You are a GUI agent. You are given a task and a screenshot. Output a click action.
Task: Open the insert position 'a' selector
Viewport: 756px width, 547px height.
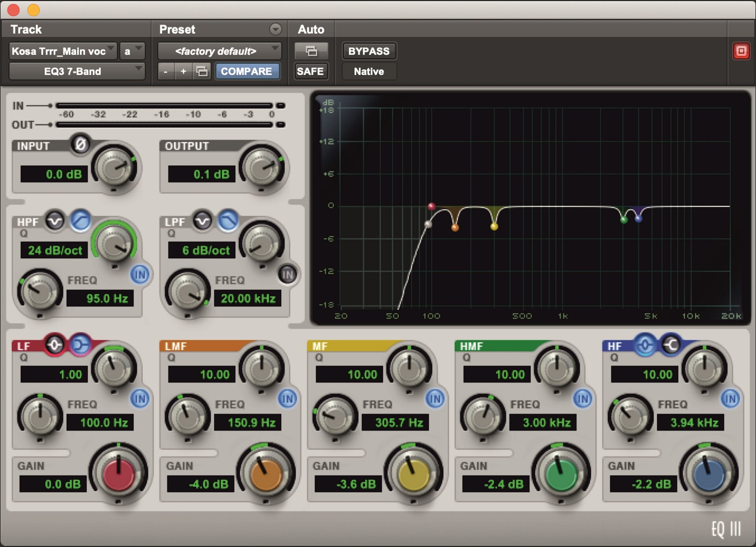coord(132,51)
